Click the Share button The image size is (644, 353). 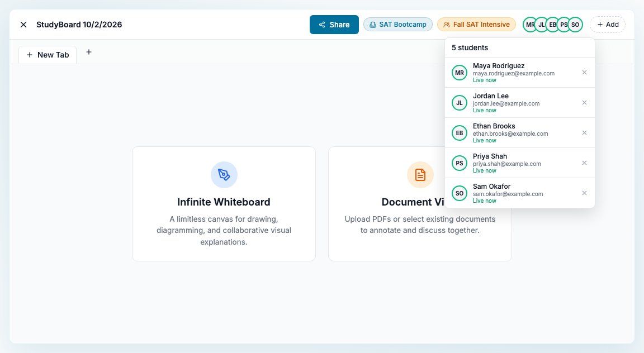(x=334, y=25)
